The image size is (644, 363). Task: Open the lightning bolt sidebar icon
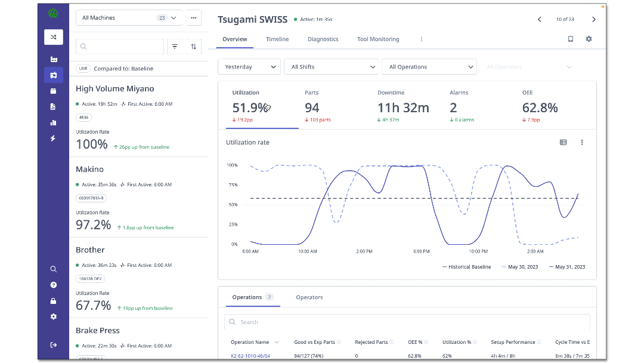pyautogui.click(x=53, y=139)
